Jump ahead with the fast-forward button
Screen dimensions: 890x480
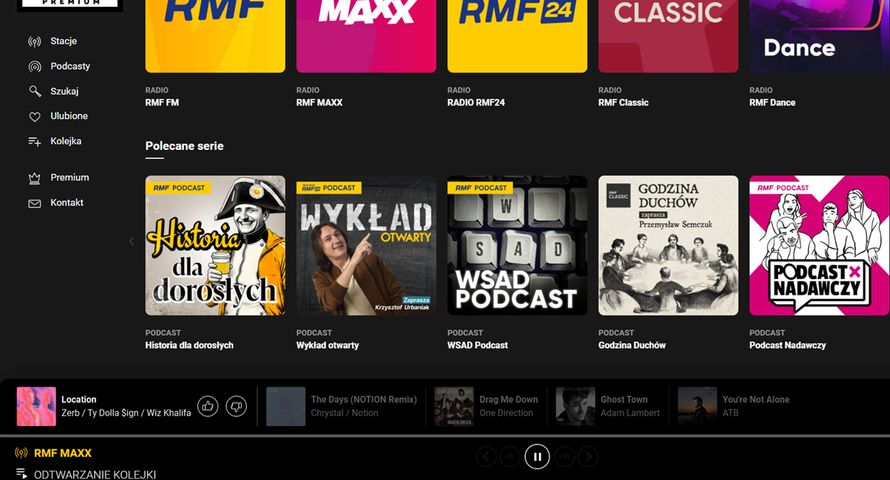[565, 456]
